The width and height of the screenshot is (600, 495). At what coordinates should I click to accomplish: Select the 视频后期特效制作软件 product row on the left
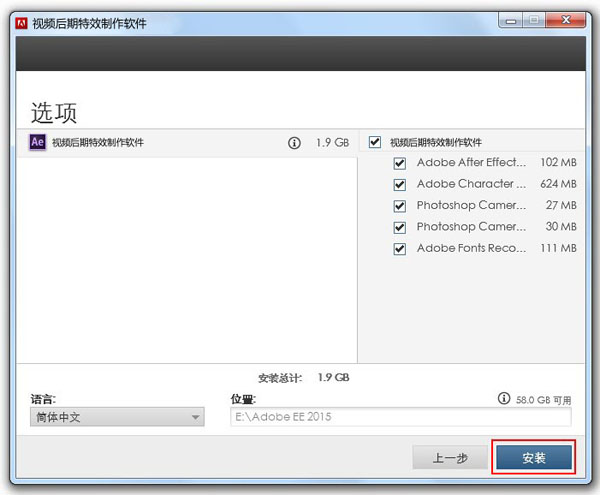click(187, 143)
